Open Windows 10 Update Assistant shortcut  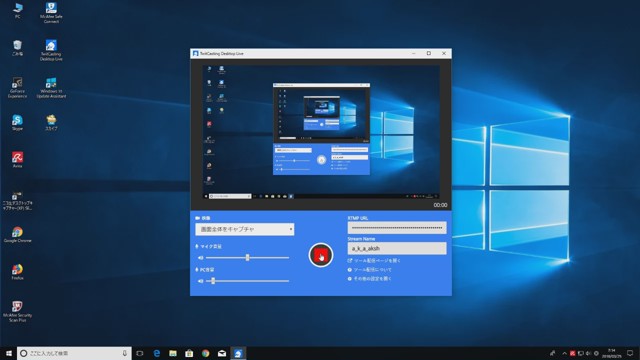[x=51, y=88]
